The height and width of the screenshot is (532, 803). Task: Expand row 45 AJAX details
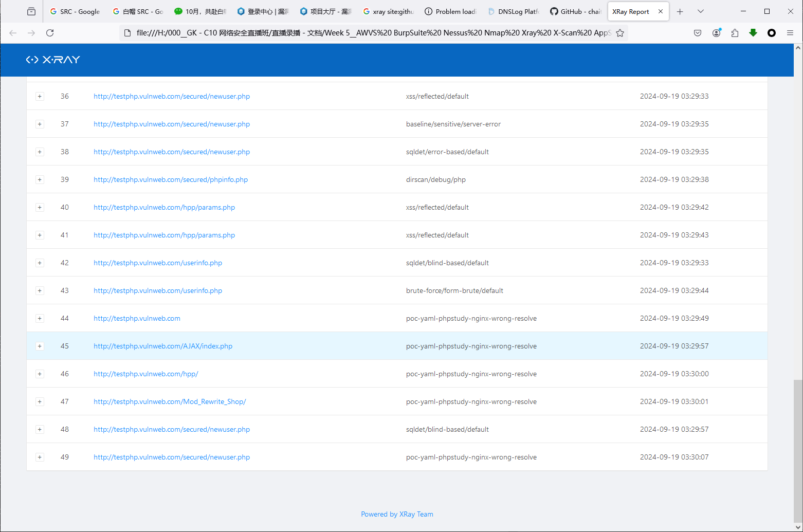[40, 346]
